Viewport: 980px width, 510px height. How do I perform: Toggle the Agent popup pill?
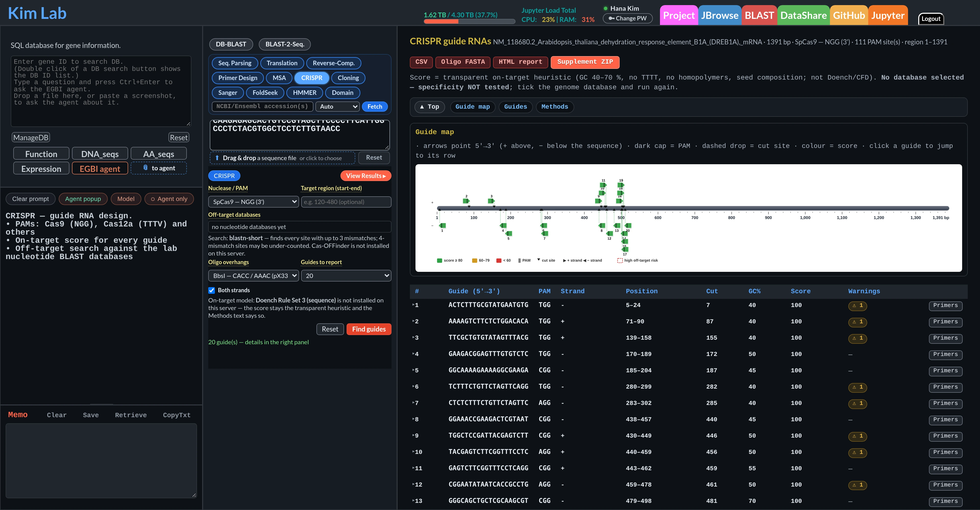pos(83,199)
